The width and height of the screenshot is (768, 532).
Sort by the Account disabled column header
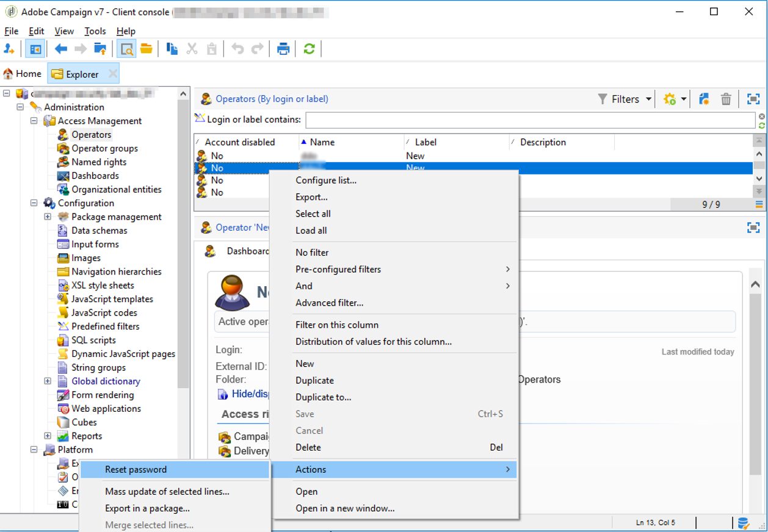pyautogui.click(x=246, y=142)
